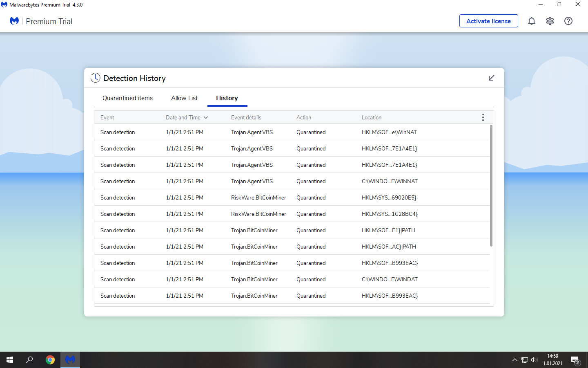Open the table's three-dot options menu
The width and height of the screenshot is (588, 368).
[x=483, y=117]
